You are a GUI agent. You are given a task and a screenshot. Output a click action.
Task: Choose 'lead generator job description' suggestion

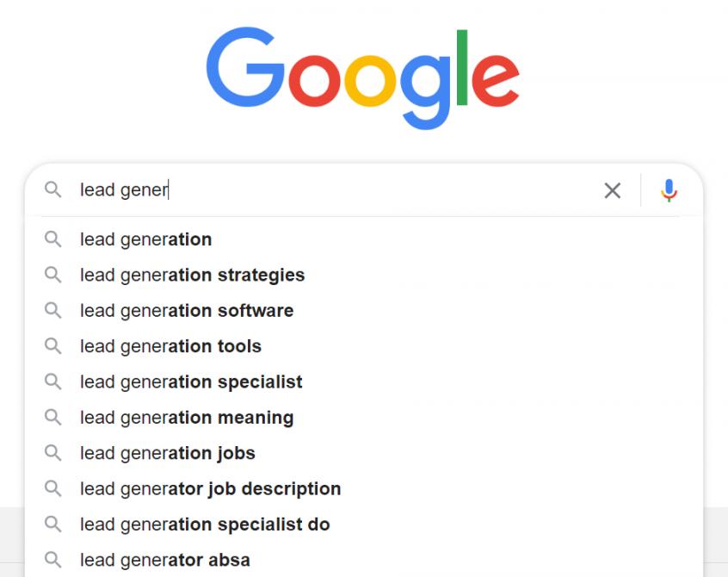pos(210,489)
